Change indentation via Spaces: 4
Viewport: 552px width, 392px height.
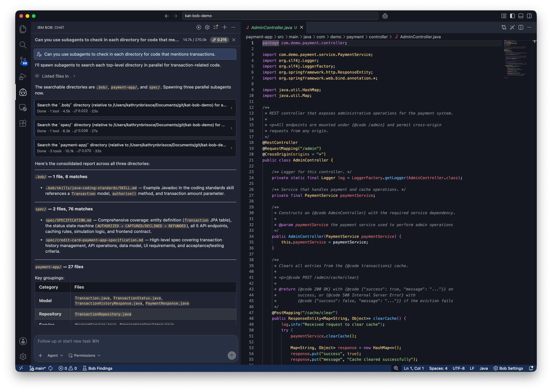[438, 368]
